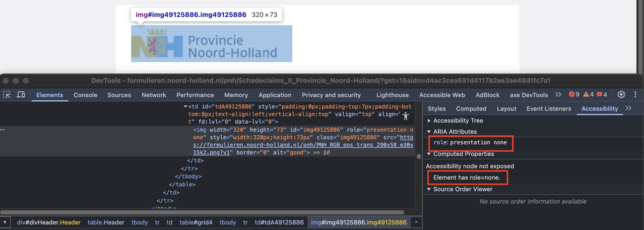Open the Lighthouse tab
Image resolution: width=644 pixels, height=230 pixels.
coord(392,95)
